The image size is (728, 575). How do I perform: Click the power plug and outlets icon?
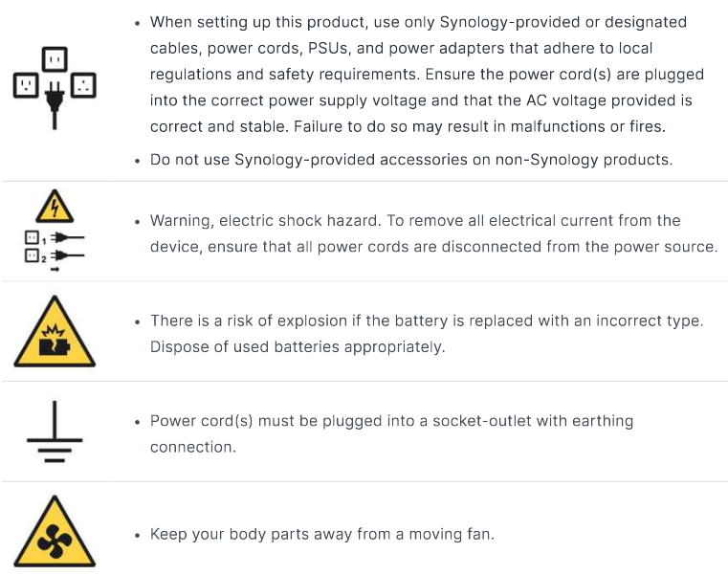tap(55, 88)
